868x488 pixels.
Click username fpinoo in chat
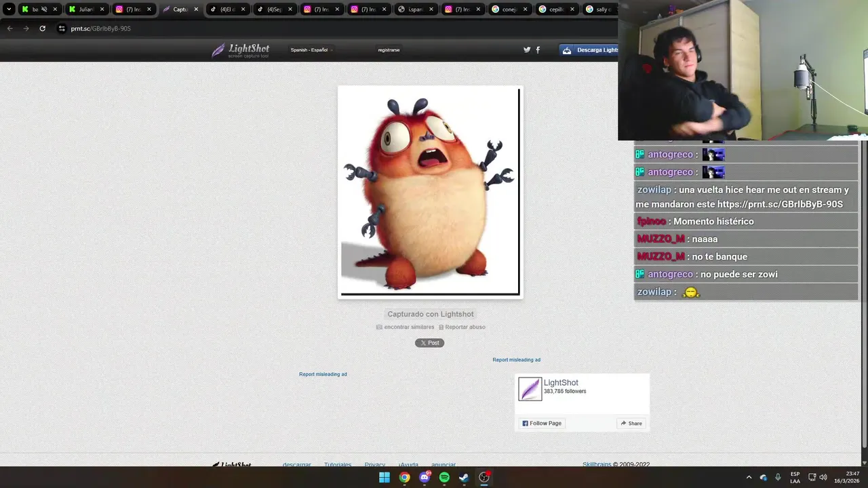click(x=651, y=222)
